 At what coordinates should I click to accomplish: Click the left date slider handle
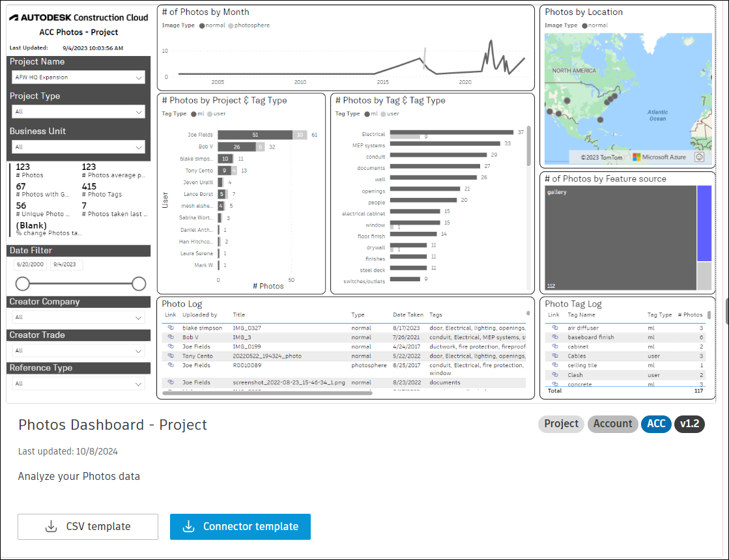pyautogui.click(x=22, y=283)
